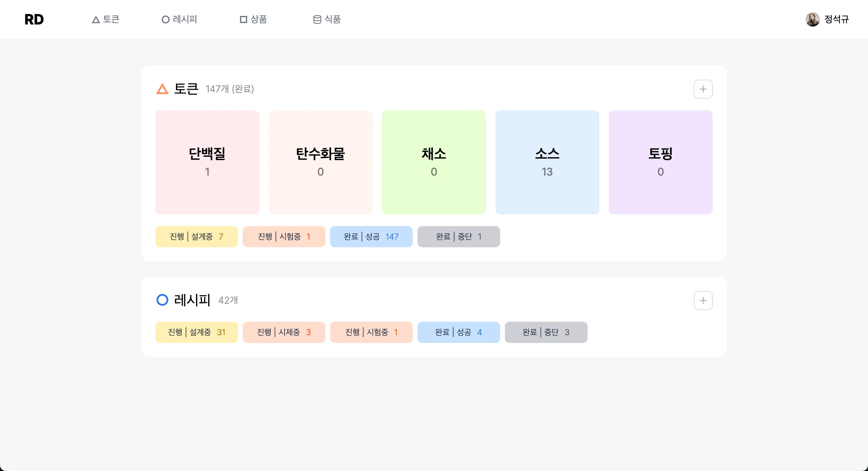868x471 pixels.
Task: Filter tokens by 완료 중단 1
Action: pos(458,236)
